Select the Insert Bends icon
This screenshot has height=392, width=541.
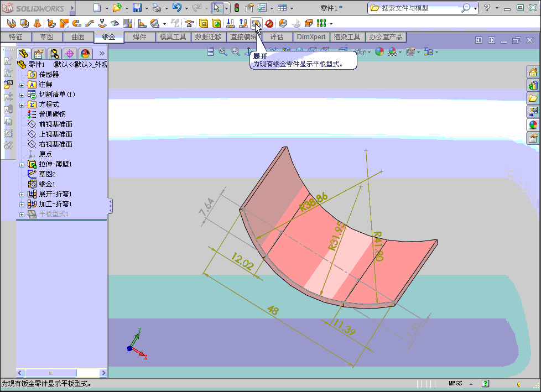[296, 23]
